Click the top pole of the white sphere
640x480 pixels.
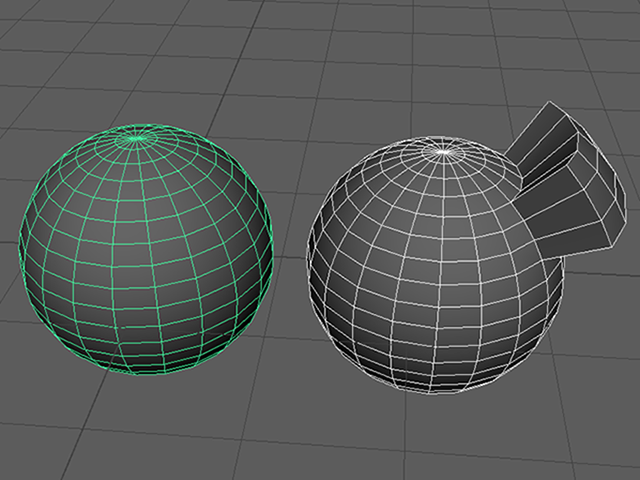(x=443, y=152)
